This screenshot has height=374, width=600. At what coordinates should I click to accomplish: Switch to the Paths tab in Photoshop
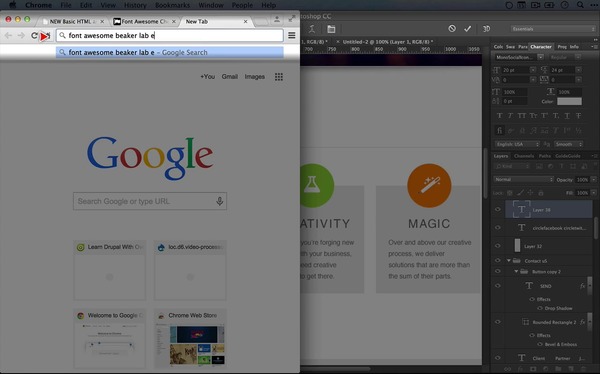tap(545, 156)
